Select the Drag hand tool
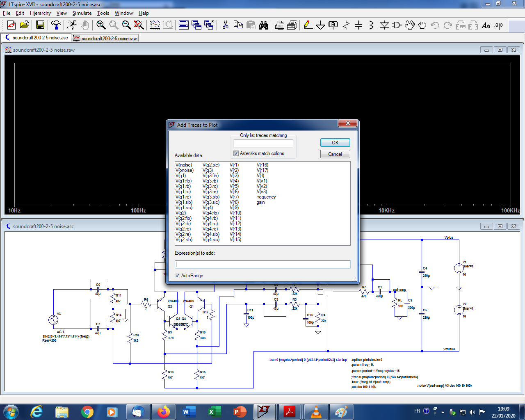The height and width of the screenshot is (420, 525). [422, 25]
